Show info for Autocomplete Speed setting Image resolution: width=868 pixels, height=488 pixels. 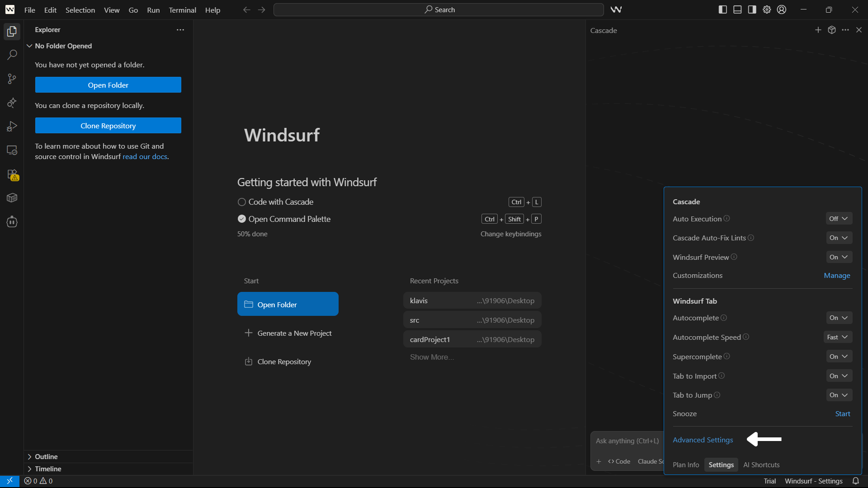746,337
